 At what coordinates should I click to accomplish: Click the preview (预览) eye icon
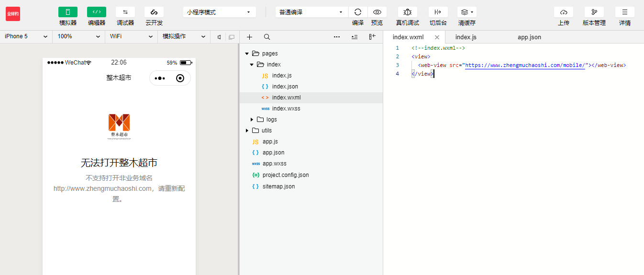tap(377, 12)
